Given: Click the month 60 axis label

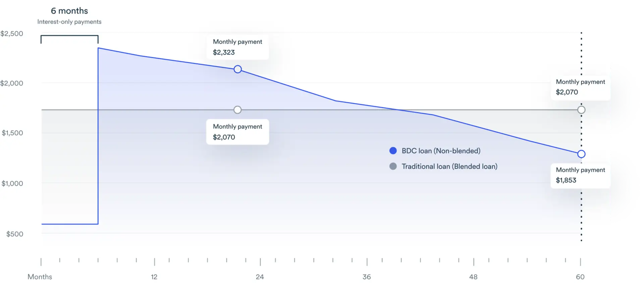Looking at the screenshot, I should [x=580, y=277].
